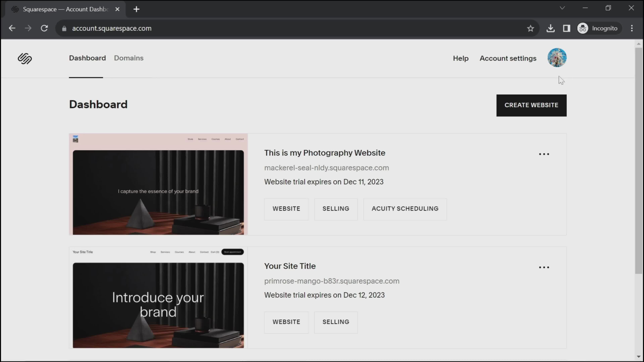Switch to the Domains nav tab

pyautogui.click(x=128, y=58)
